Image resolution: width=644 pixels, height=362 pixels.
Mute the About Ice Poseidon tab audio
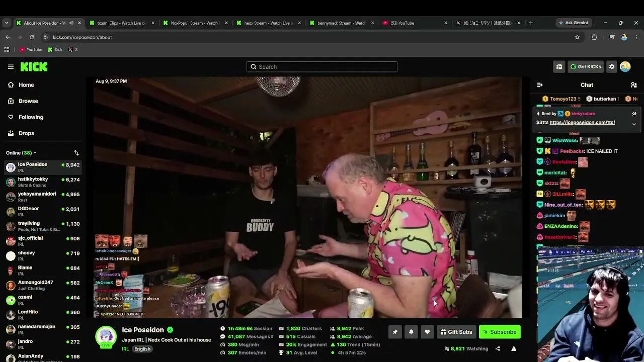(71, 23)
